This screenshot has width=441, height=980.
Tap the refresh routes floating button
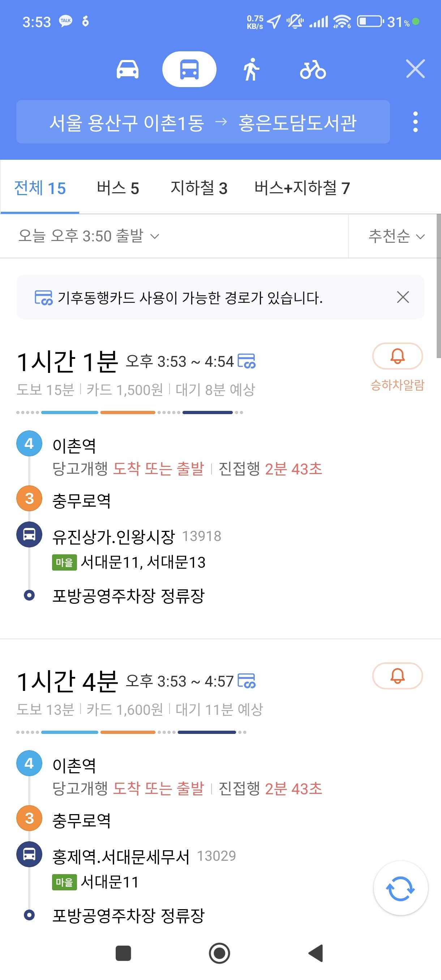(x=400, y=888)
